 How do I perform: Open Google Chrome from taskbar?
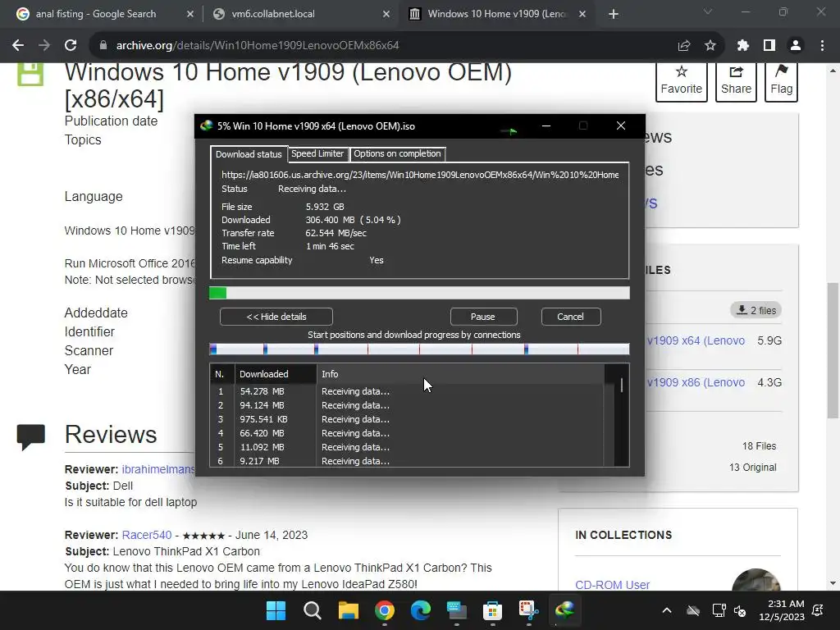tap(385, 610)
